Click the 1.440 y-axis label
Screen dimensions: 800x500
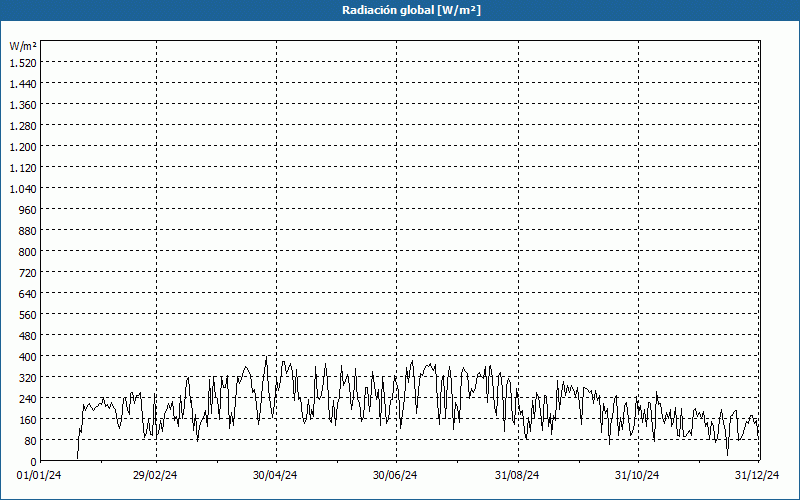(x=23, y=84)
